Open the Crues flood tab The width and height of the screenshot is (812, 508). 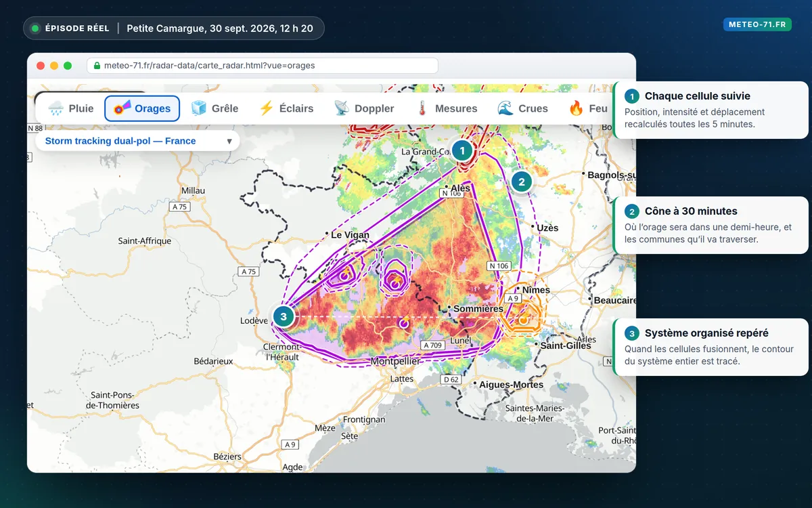(x=522, y=108)
